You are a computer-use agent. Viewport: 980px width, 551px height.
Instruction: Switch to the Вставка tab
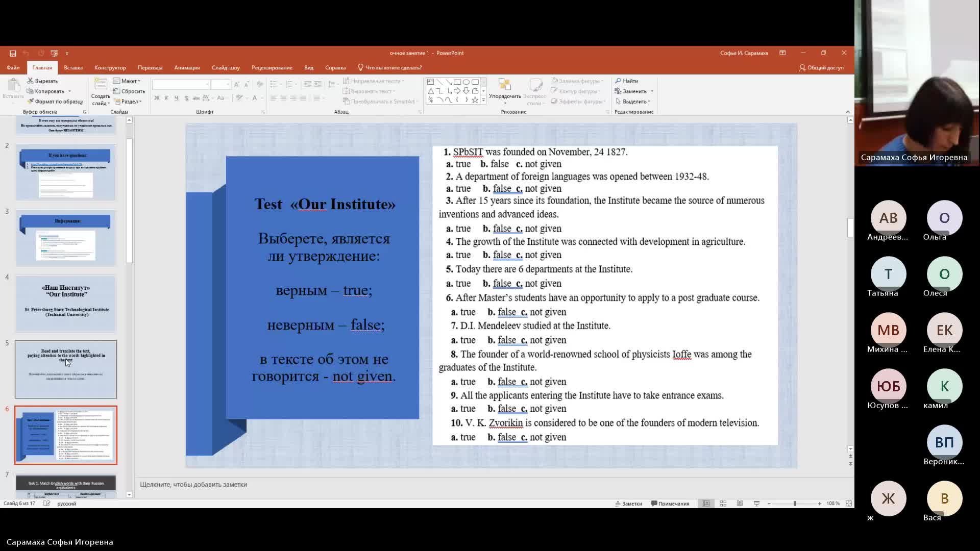(x=73, y=68)
